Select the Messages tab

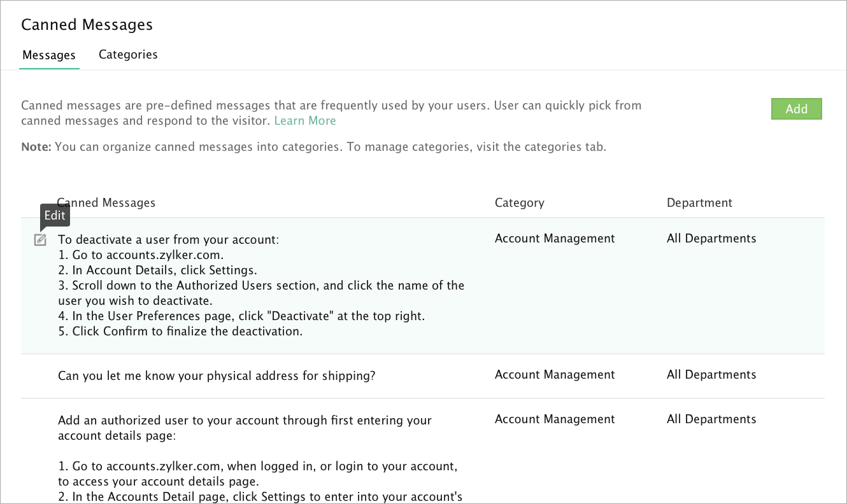pyautogui.click(x=49, y=55)
